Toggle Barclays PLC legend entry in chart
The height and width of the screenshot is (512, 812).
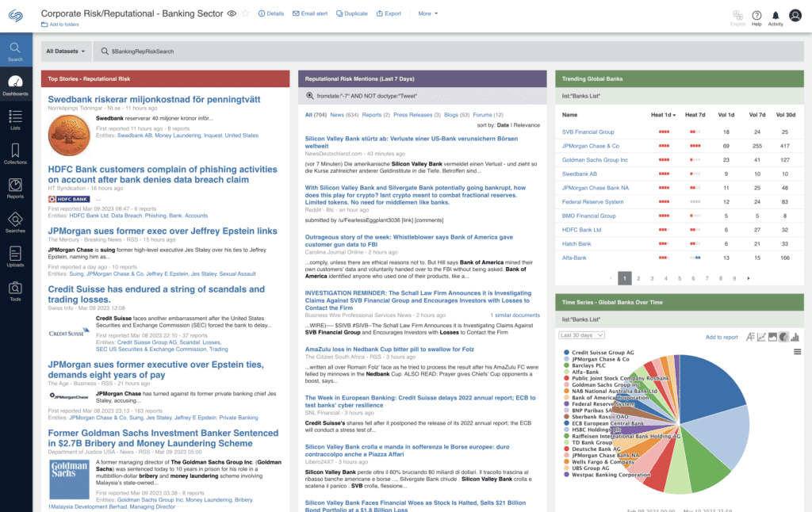[x=584, y=365]
